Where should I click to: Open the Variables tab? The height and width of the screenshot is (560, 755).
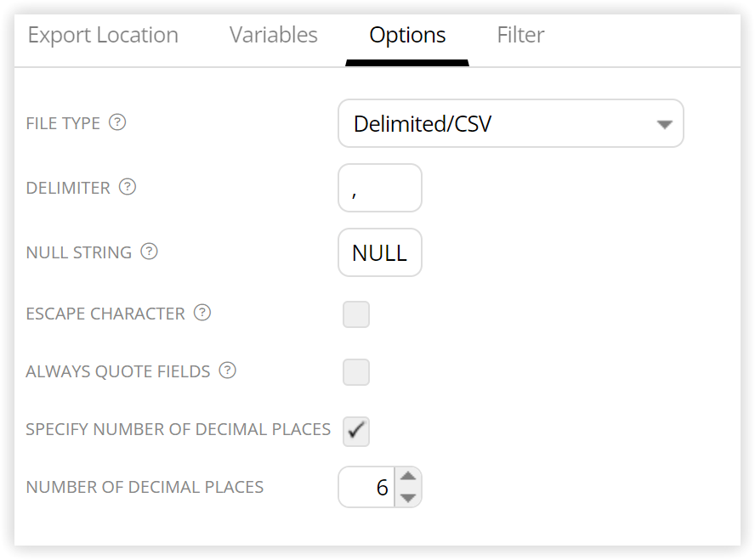pyautogui.click(x=274, y=35)
